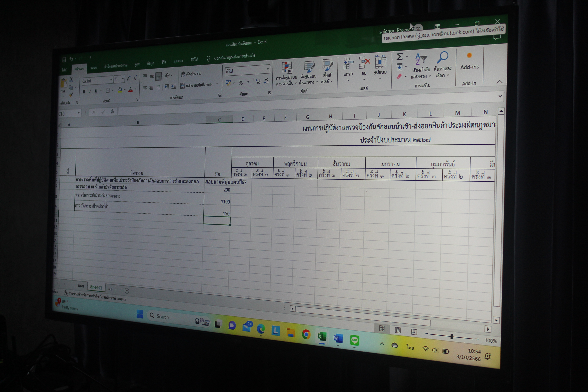The image size is (588, 392).
Task: Toggle align text left
Action: [145, 88]
